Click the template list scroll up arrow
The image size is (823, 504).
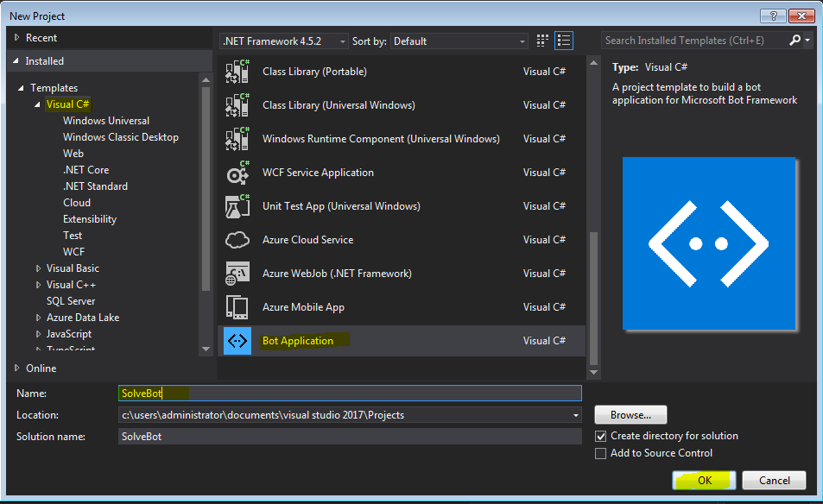(x=593, y=63)
